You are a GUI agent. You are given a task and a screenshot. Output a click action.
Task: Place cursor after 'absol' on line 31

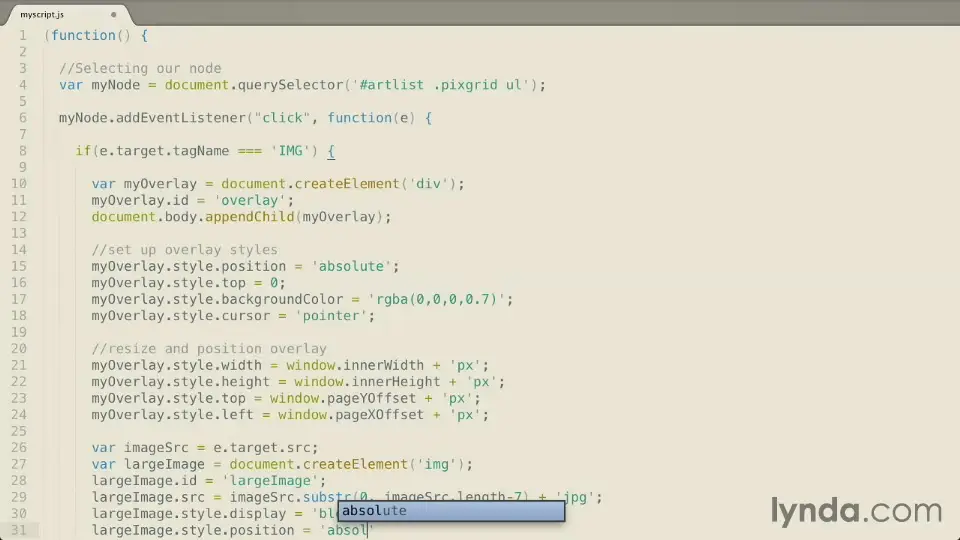(x=367, y=530)
